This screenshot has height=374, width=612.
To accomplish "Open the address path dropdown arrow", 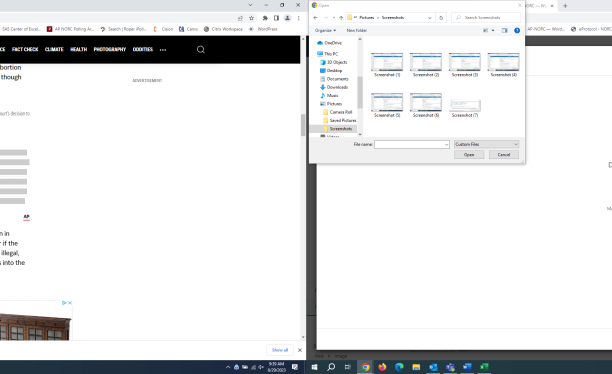I will pos(429,18).
